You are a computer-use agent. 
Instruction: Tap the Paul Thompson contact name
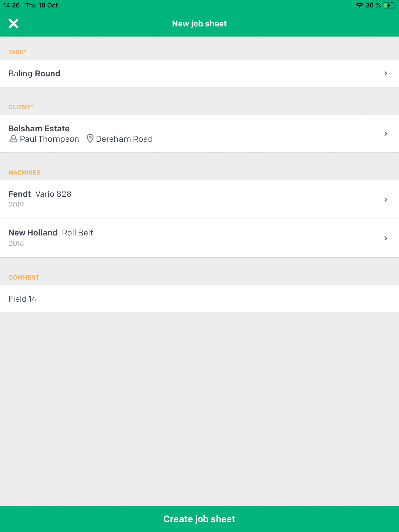point(49,139)
